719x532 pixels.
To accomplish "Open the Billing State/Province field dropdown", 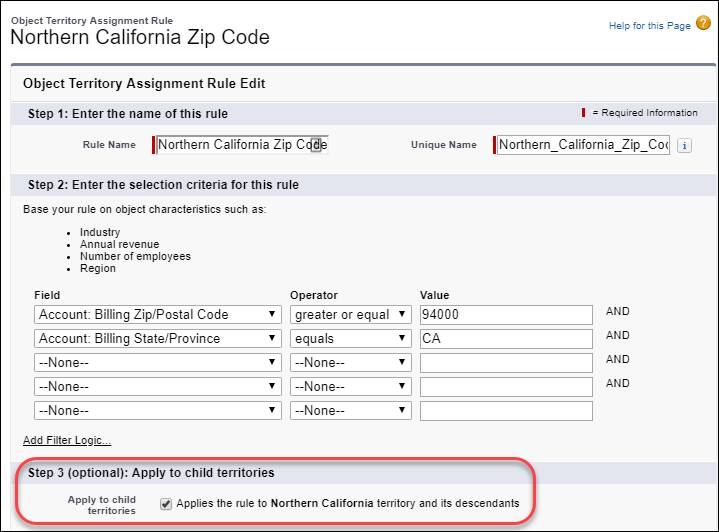I will click(158, 338).
